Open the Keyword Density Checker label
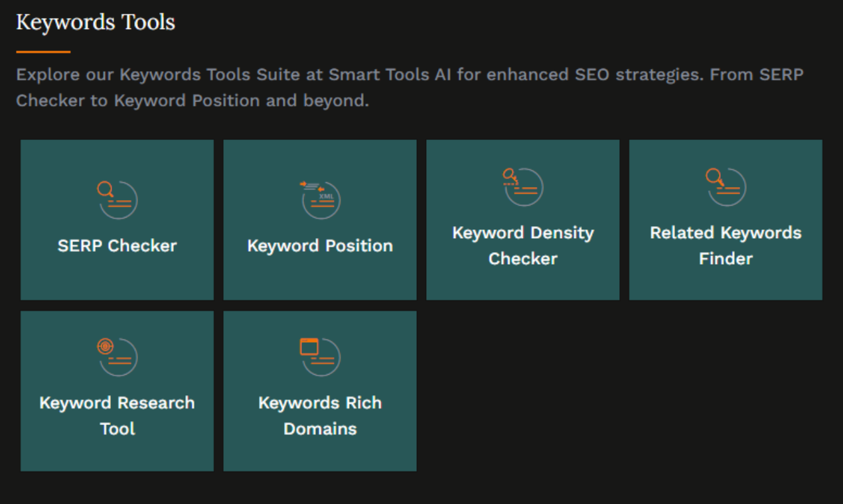Image resolution: width=843 pixels, height=504 pixels. [x=522, y=245]
